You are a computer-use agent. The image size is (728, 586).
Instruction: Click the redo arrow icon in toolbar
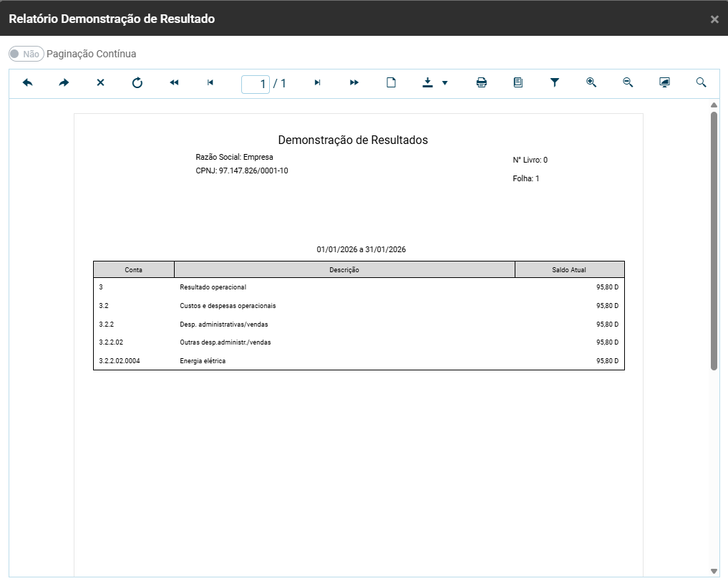click(x=64, y=82)
